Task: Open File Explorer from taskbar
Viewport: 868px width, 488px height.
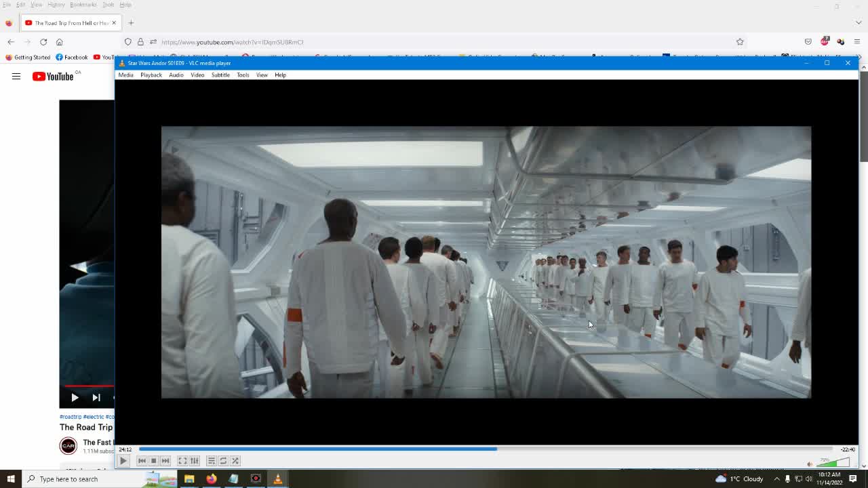Action: click(189, 479)
